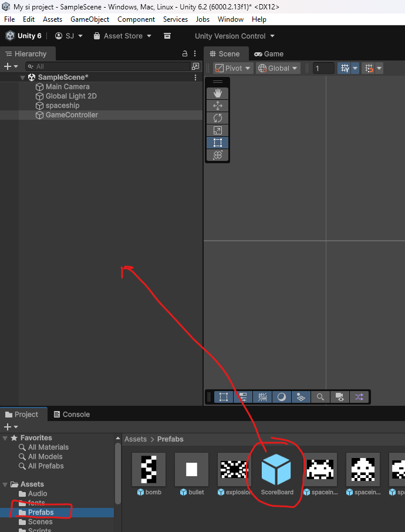
Task: Open the Global rotation dropdown
Action: pyautogui.click(x=278, y=68)
